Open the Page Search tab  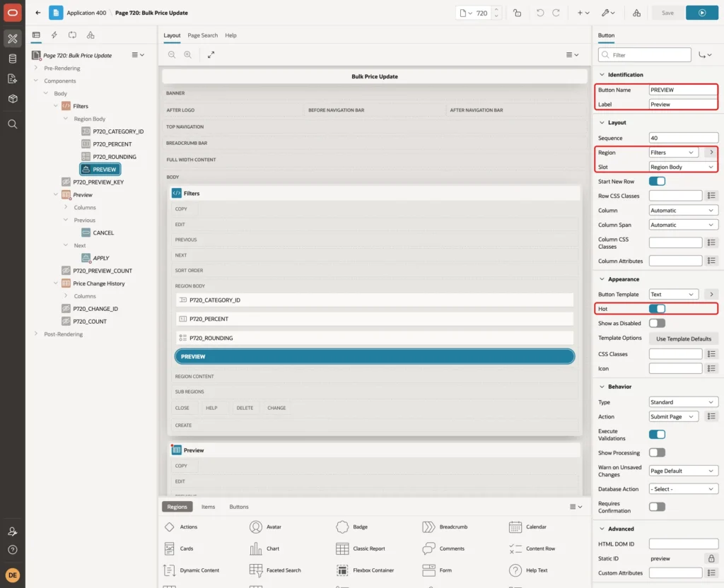[202, 35]
